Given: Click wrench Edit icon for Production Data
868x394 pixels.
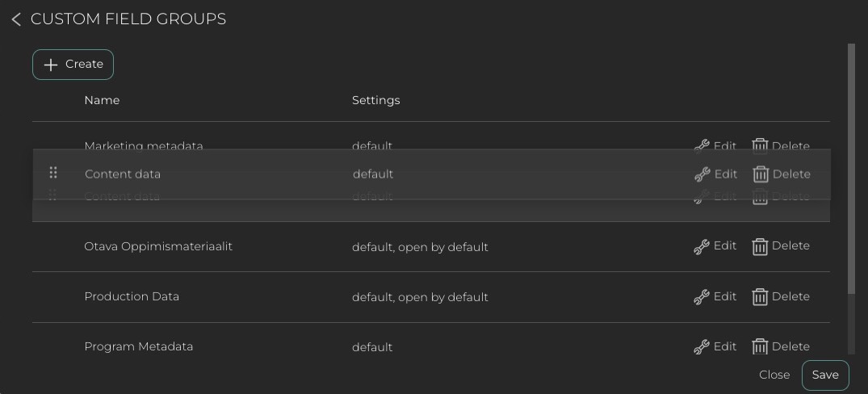Looking at the screenshot, I should [x=702, y=297].
